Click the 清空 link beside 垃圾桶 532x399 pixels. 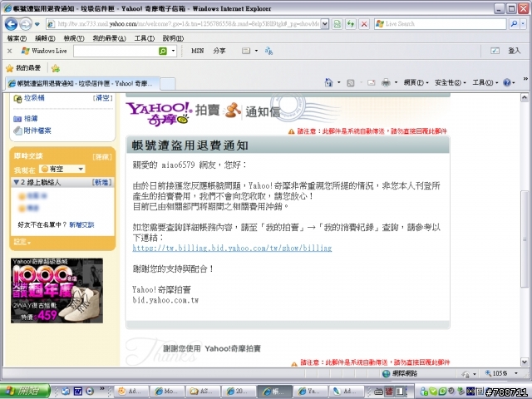click(x=102, y=98)
